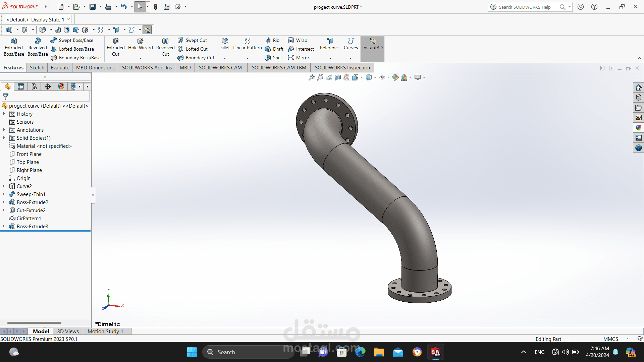This screenshot has height=362, width=644.
Task: Toggle the Rebuild traffic light icon
Action: 156,7
